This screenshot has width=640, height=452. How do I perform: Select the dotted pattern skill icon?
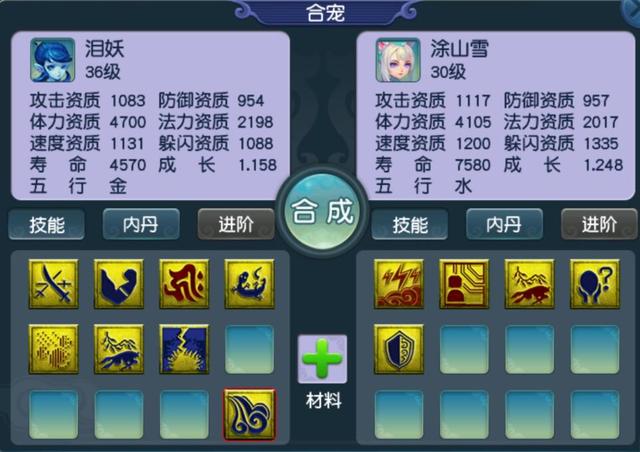click(53, 349)
